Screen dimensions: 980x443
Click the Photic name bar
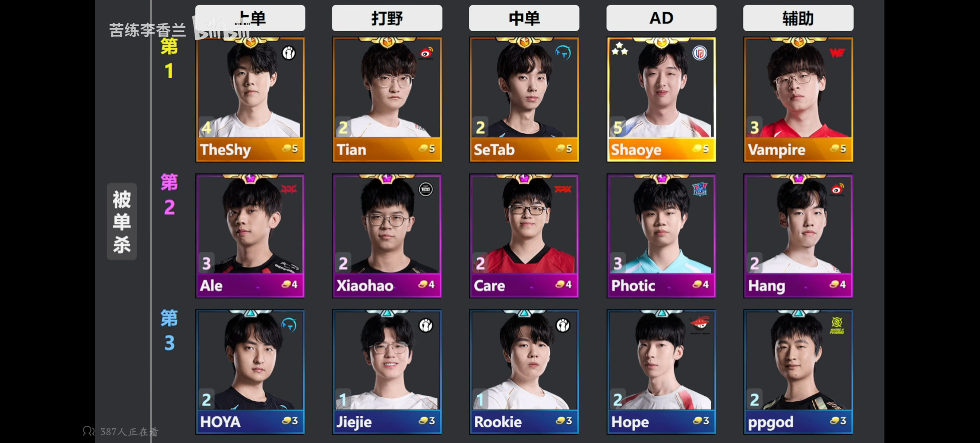(x=661, y=285)
